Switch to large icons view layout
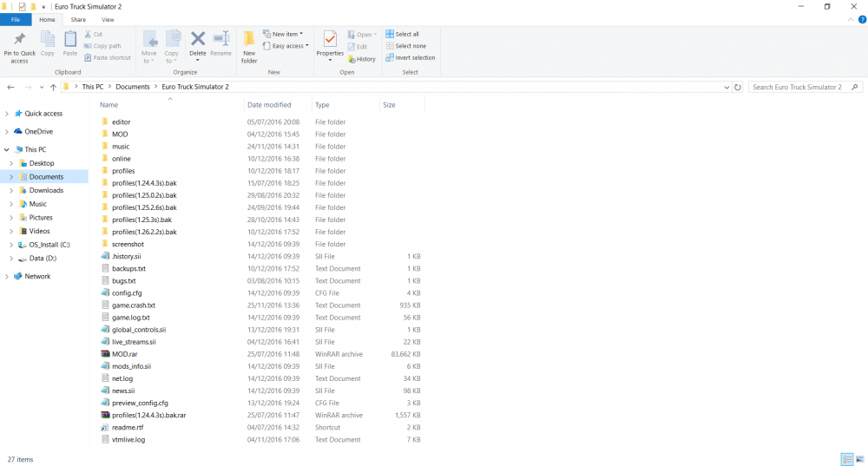The width and height of the screenshot is (868, 466). 858,459
